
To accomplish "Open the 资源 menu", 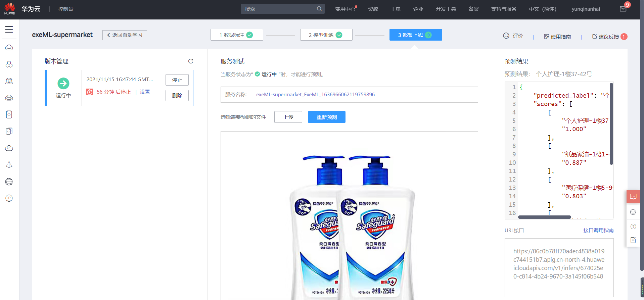I will (x=373, y=9).
